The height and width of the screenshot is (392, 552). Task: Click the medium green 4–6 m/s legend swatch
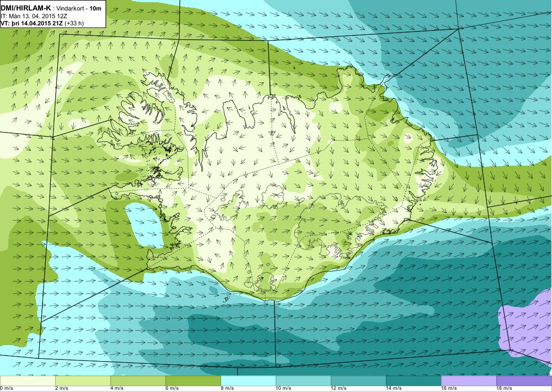coord(138,380)
